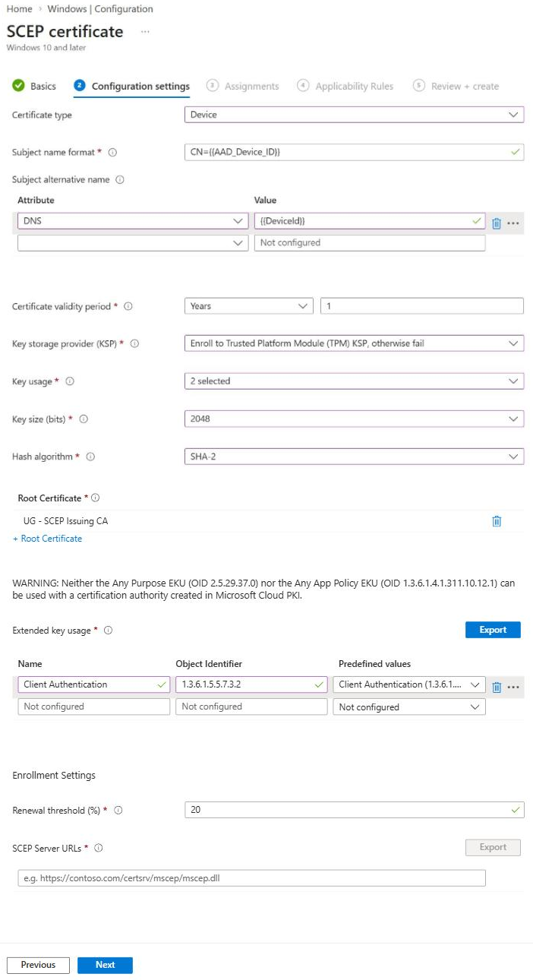Open the Certificate type dropdown
This screenshot has width=533, height=980.
click(354, 115)
